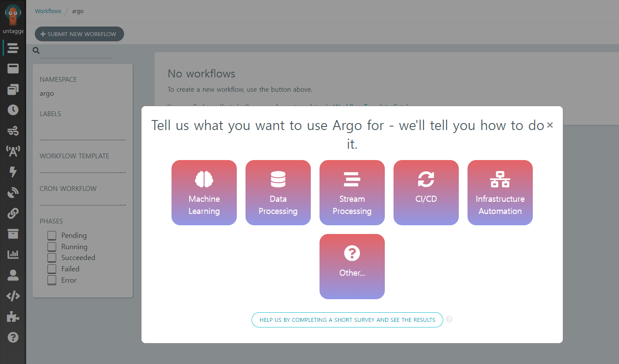Open Archived Workflows box icon
The width and height of the screenshot is (619, 364).
coord(13,234)
